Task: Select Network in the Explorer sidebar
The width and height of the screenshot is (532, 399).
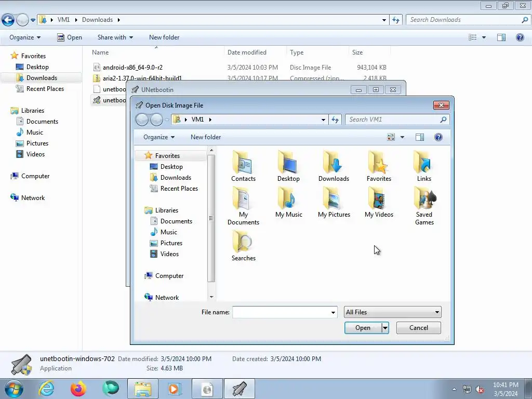Action: 33,198
